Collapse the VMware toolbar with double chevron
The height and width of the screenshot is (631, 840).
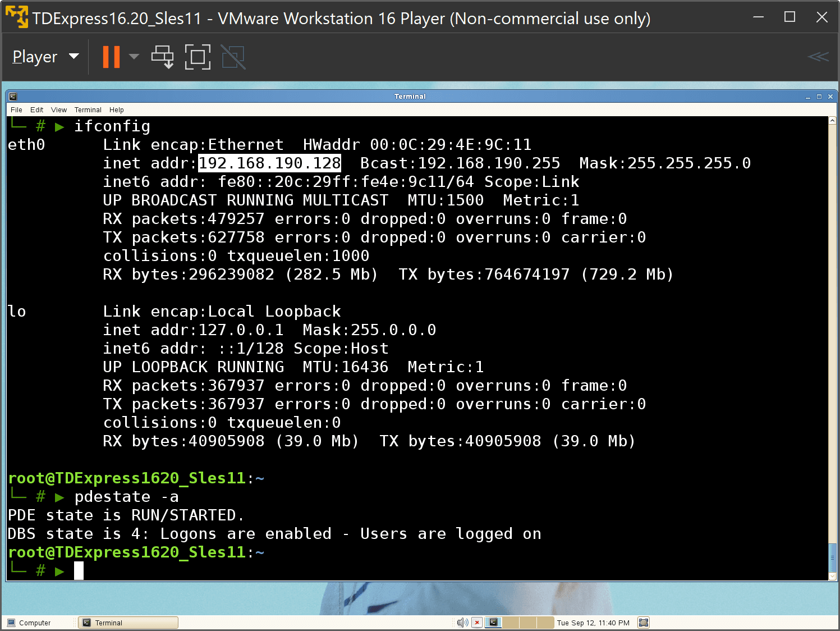click(818, 57)
